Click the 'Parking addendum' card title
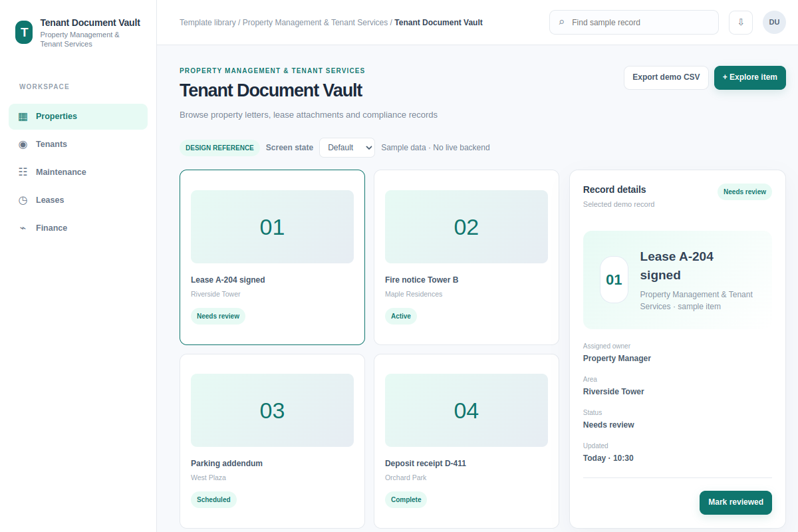The height and width of the screenshot is (532, 798). (227, 464)
